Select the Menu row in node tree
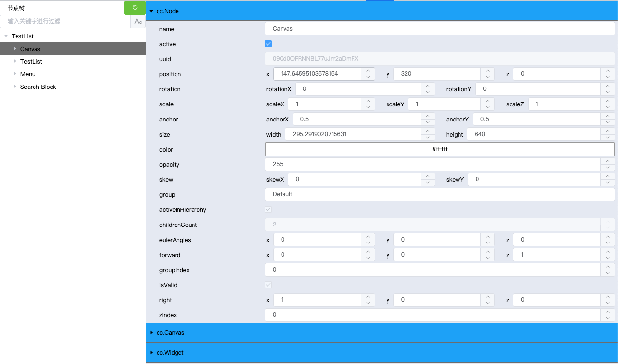This screenshot has height=364, width=618. tap(73, 74)
